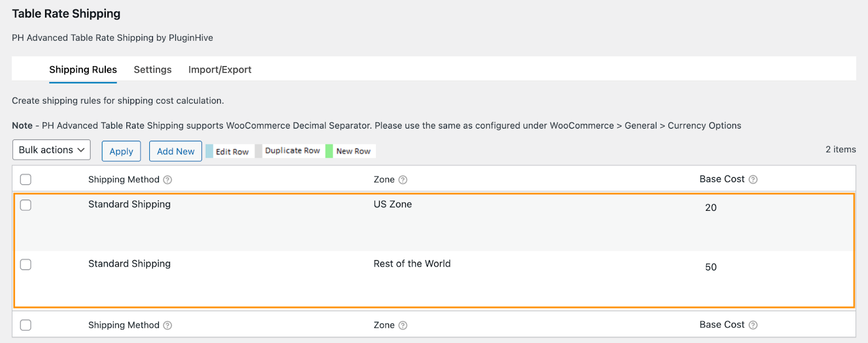This screenshot has height=343, width=868.
Task: Click help icon beside bottom Base Cost footer
Action: click(753, 325)
